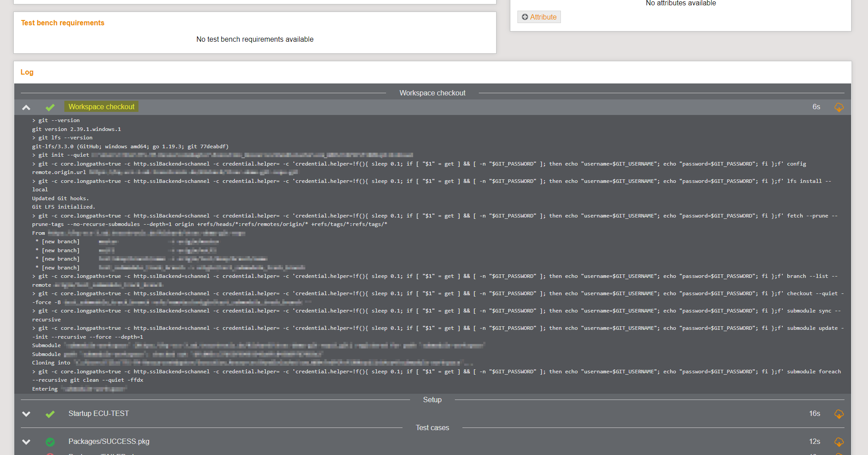Click the Startup ECU-TEST success checkmark
The width and height of the screenshot is (868, 455).
pyautogui.click(x=50, y=414)
